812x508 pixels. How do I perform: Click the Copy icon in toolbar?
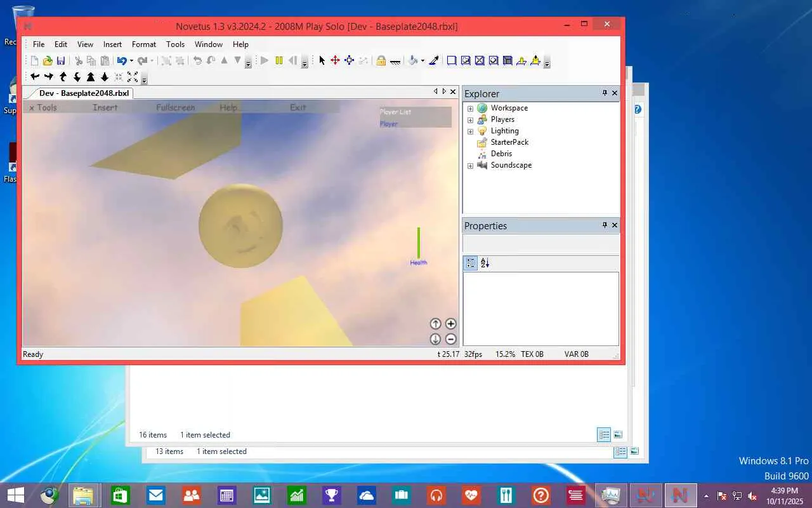coord(91,61)
